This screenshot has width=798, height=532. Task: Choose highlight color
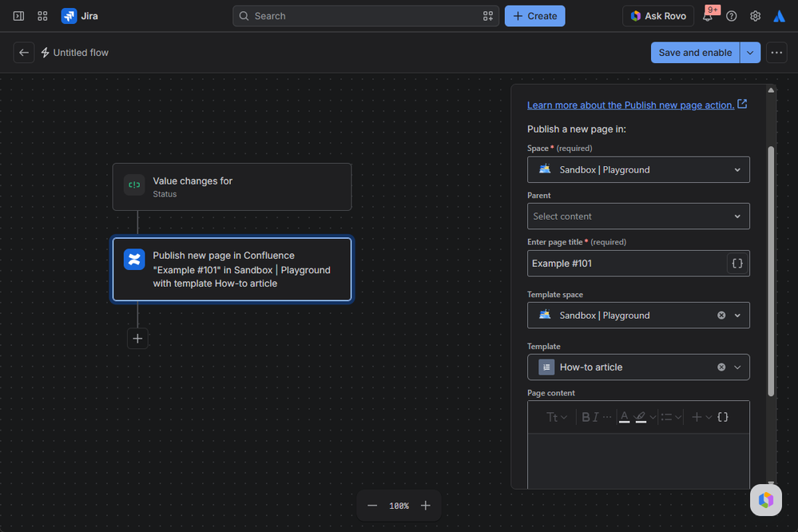(641, 417)
